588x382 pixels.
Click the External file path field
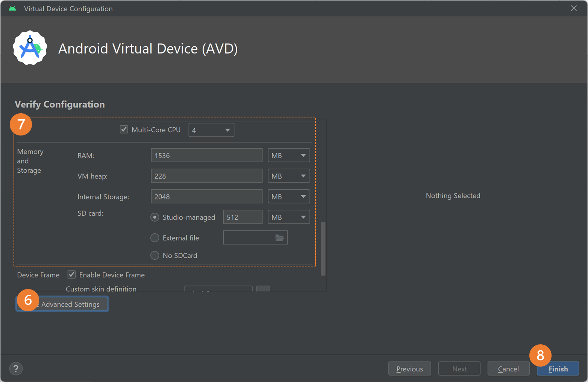(255, 237)
